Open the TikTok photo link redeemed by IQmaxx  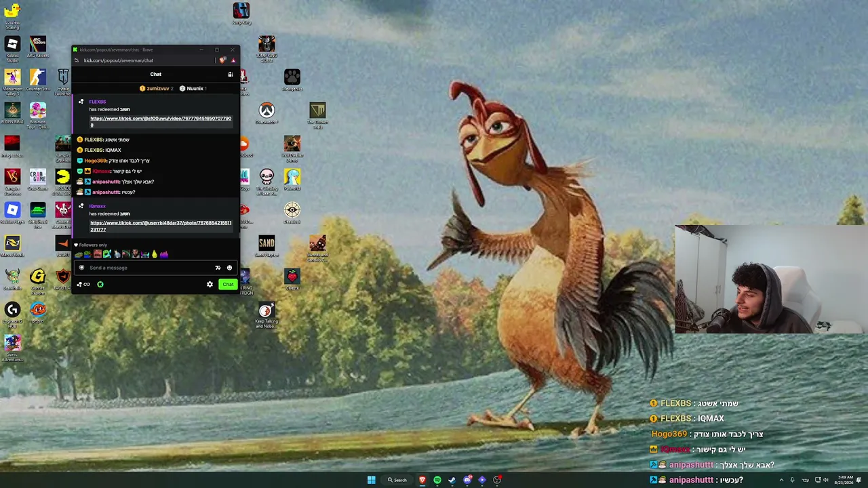point(161,226)
